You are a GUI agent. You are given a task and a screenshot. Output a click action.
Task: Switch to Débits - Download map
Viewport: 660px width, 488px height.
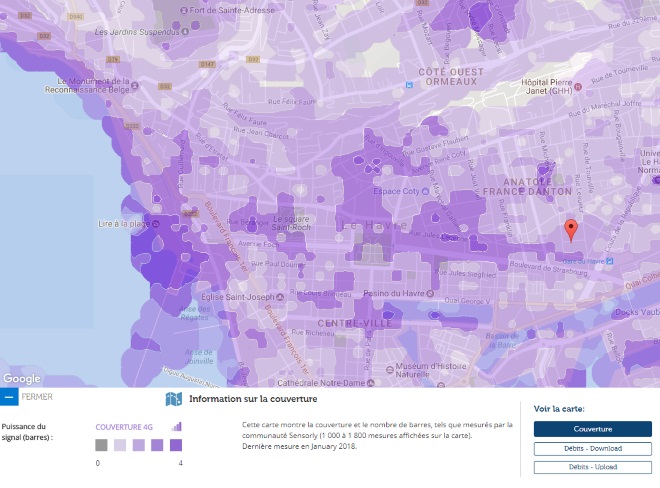[592, 449]
